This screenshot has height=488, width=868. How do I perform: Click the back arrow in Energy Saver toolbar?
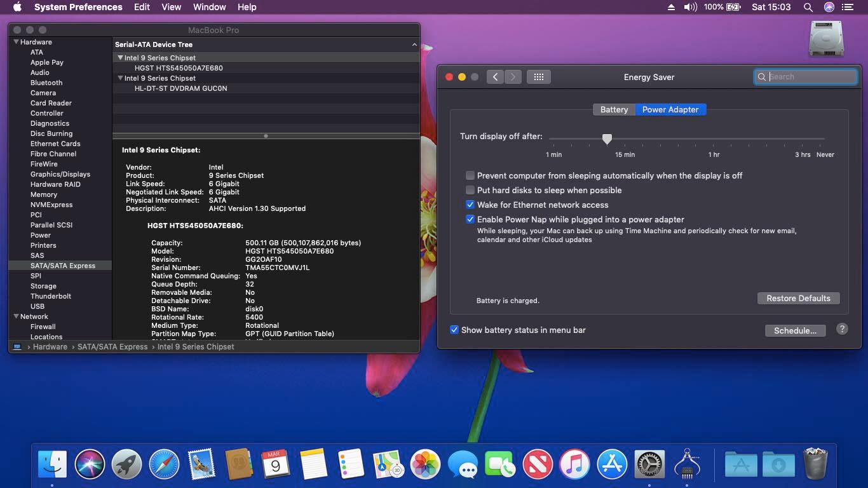pos(496,77)
